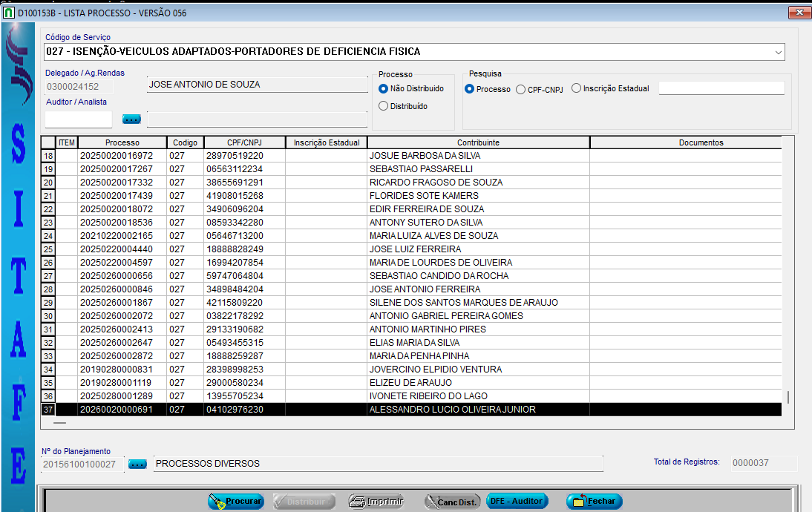Click the Procurar search button
812x512 pixels.
point(235,502)
